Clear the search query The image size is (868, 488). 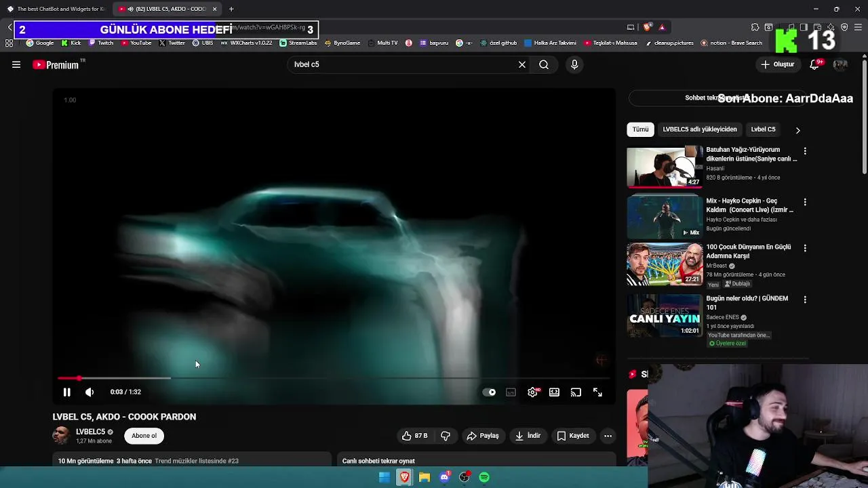[522, 64]
